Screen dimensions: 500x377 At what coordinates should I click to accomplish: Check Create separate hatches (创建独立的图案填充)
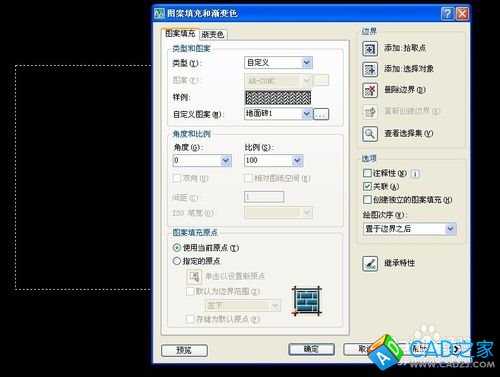367,199
